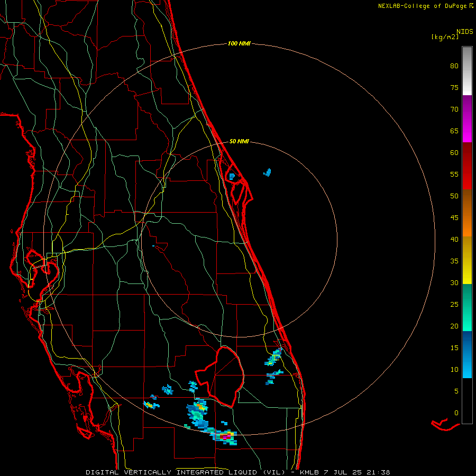This screenshot has height=476, width=476.
Task: Click the 5 value on the color scale
Action: 456,391
